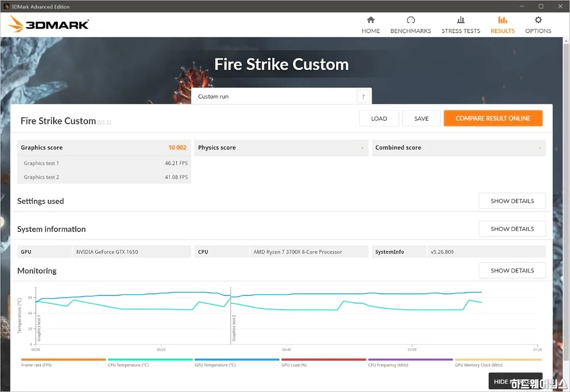The height and width of the screenshot is (392, 570).
Task: Click the Graphics test 1 46.21 FPS value
Action: click(176, 163)
